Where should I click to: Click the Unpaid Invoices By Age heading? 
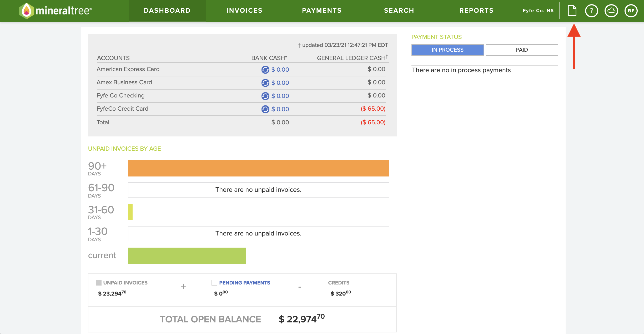(124, 149)
